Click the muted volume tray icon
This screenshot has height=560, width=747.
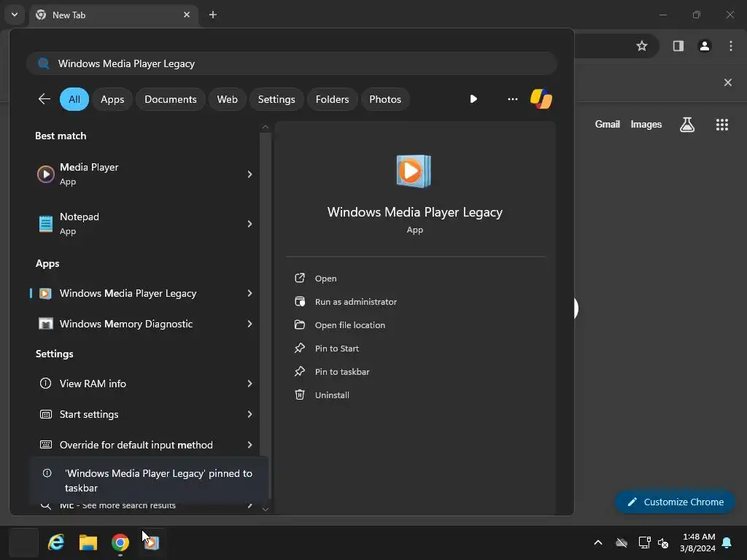pyautogui.click(x=663, y=542)
